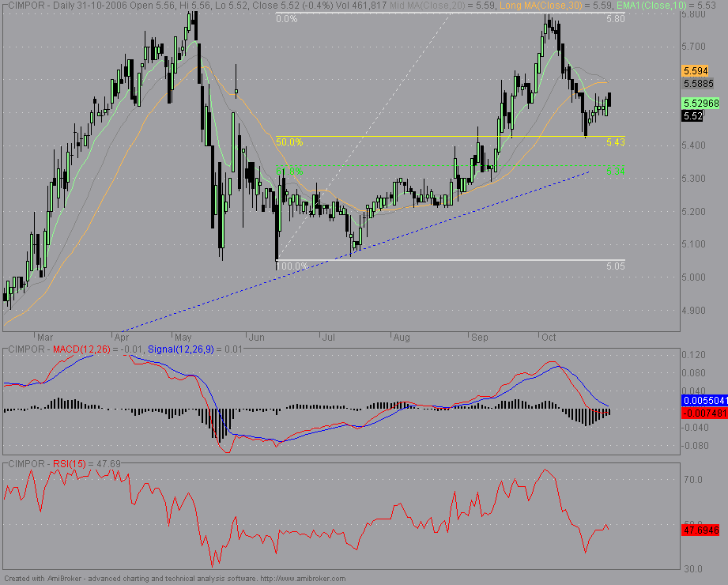Click the 4.900 price axis label

click(x=693, y=310)
